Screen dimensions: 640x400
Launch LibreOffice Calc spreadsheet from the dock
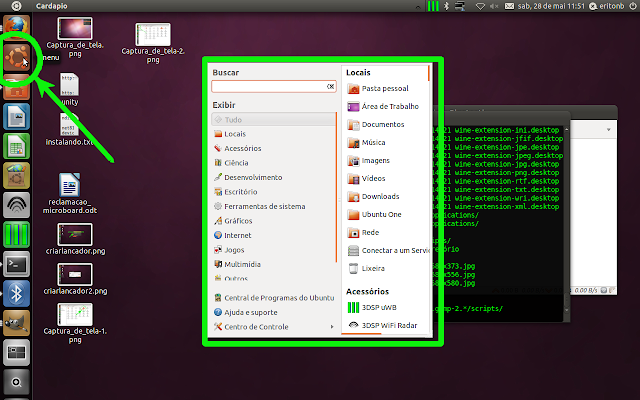[16, 146]
